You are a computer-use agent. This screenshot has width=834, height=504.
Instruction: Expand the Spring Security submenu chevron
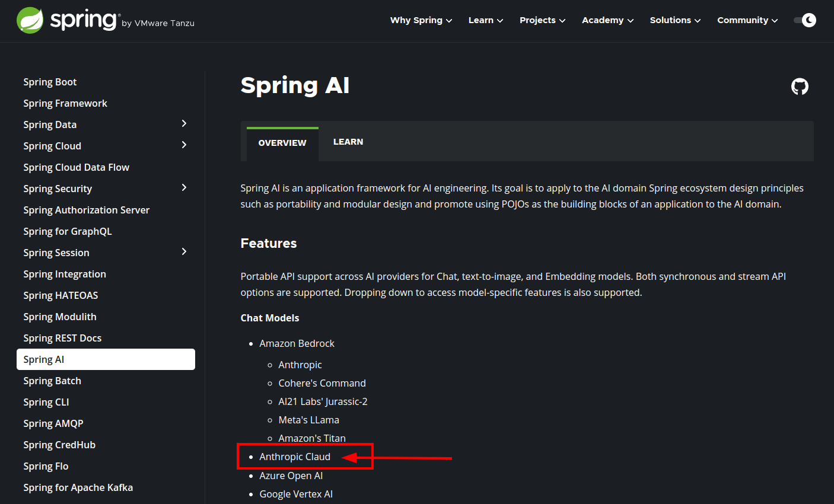[184, 187]
